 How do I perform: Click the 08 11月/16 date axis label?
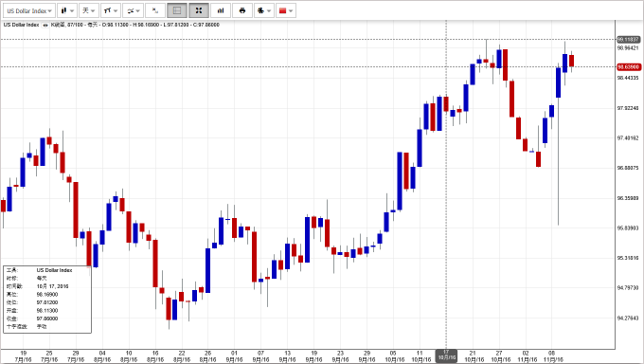[552, 356]
